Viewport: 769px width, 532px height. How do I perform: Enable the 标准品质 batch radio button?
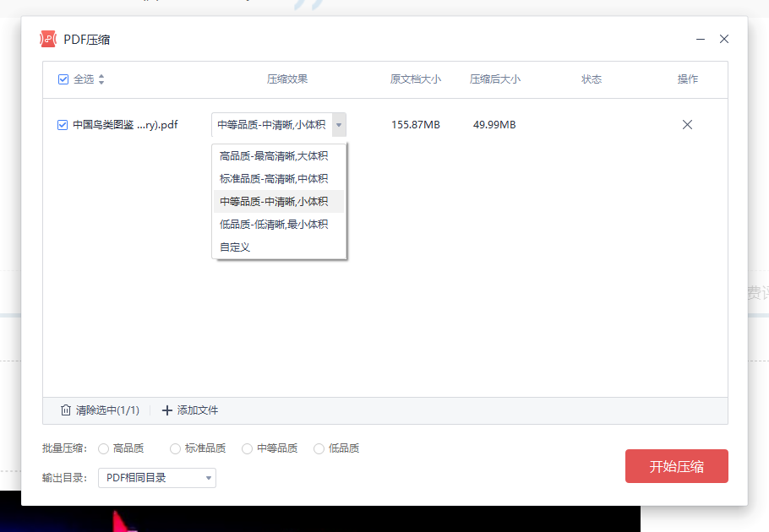174,448
